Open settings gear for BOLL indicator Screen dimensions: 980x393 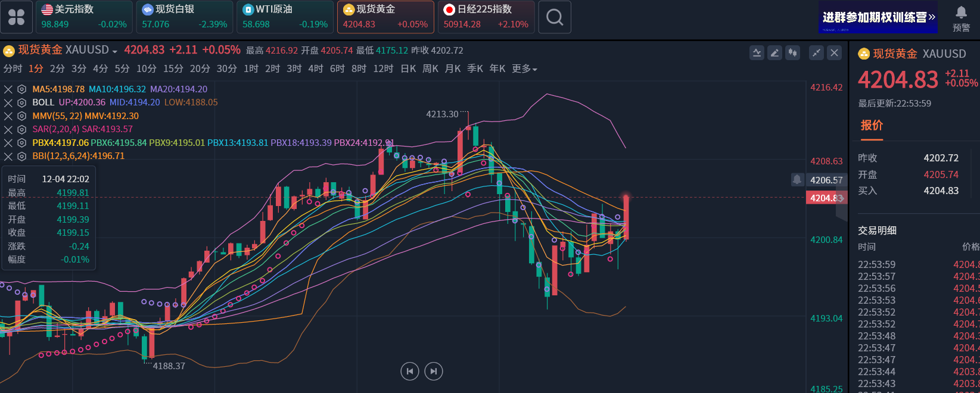(22, 102)
